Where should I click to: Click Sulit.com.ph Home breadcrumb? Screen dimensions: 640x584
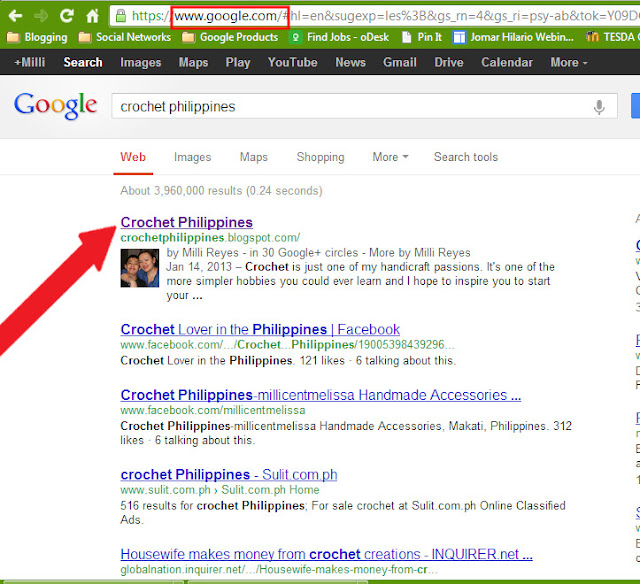point(270,490)
